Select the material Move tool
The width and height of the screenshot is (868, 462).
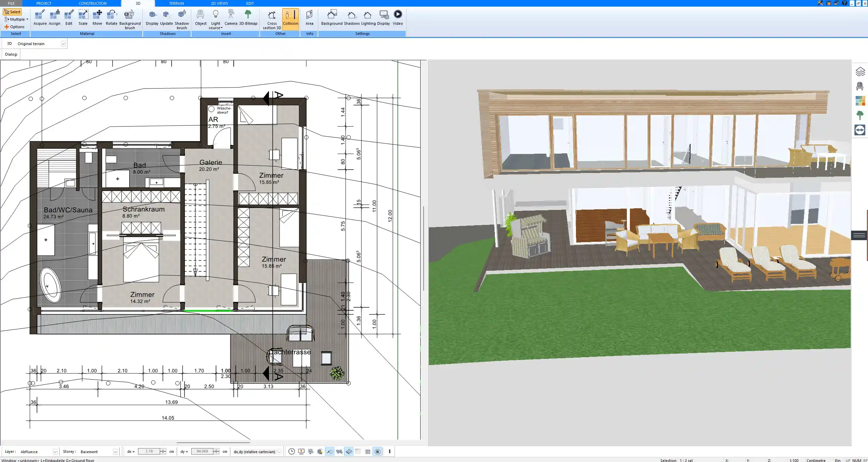(97, 18)
